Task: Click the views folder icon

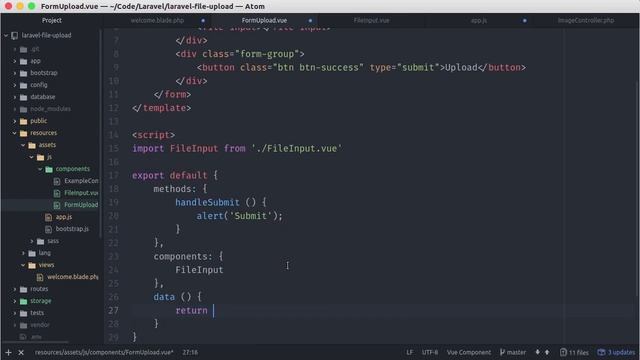Action: [32, 265]
